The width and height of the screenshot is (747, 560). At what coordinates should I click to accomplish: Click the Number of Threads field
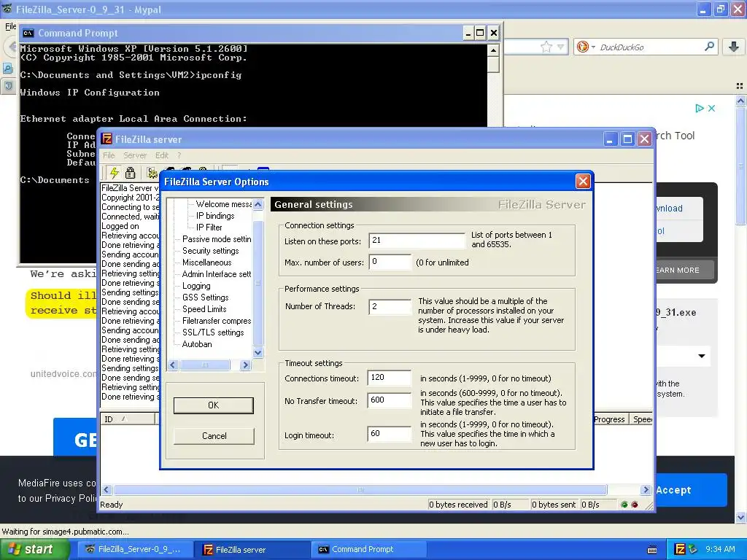(390, 307)
